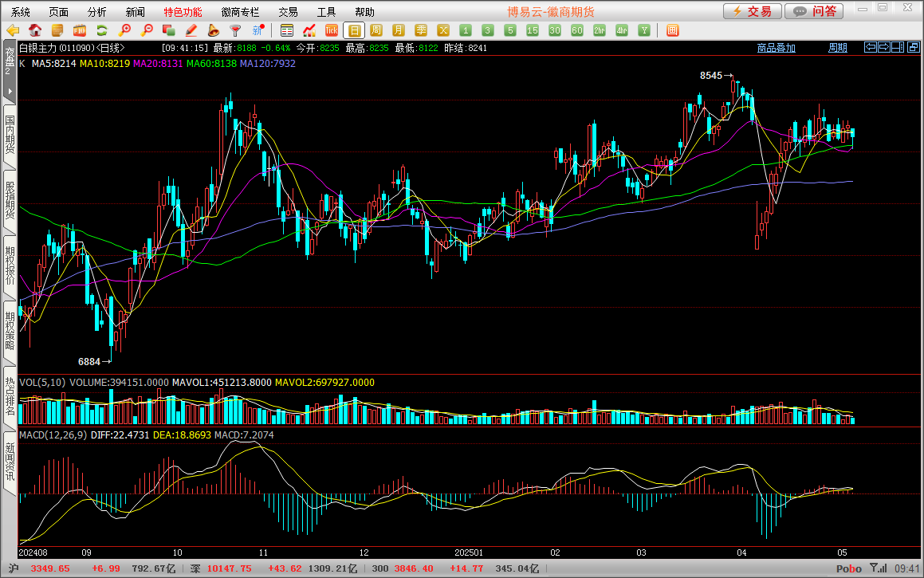
Task: Click the 商品叠加 link
Action: click(776, 48)
